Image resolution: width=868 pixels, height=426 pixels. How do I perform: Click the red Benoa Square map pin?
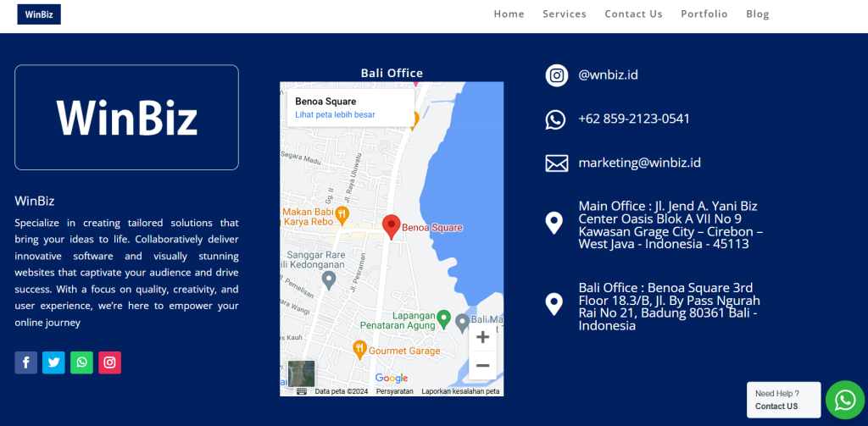click(x=391, y=226)
